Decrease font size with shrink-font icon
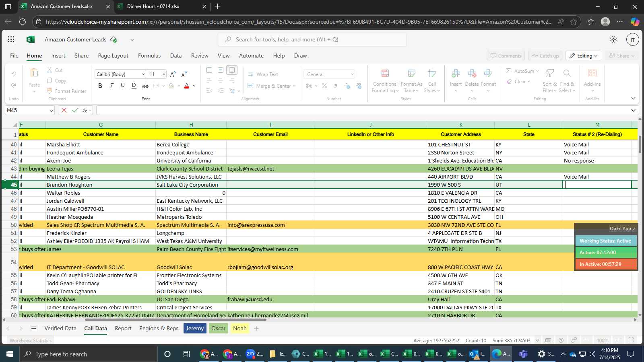This screenshot has width=644, height=362. pos(184,74)
